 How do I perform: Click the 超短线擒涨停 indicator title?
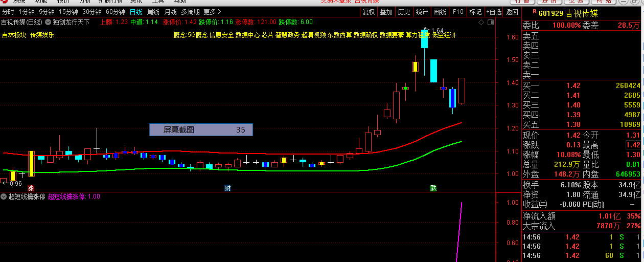(x=27, y=196)
